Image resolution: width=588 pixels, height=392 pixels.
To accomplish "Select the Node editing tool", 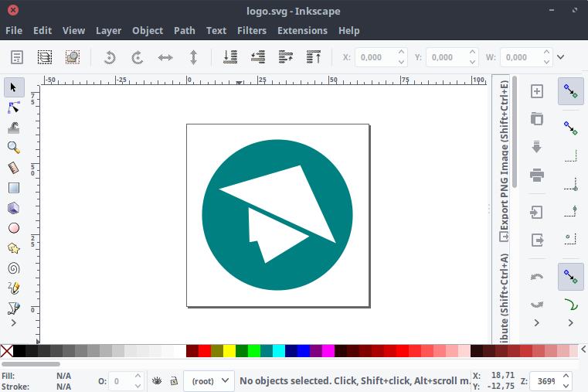I will pos(14,107).
